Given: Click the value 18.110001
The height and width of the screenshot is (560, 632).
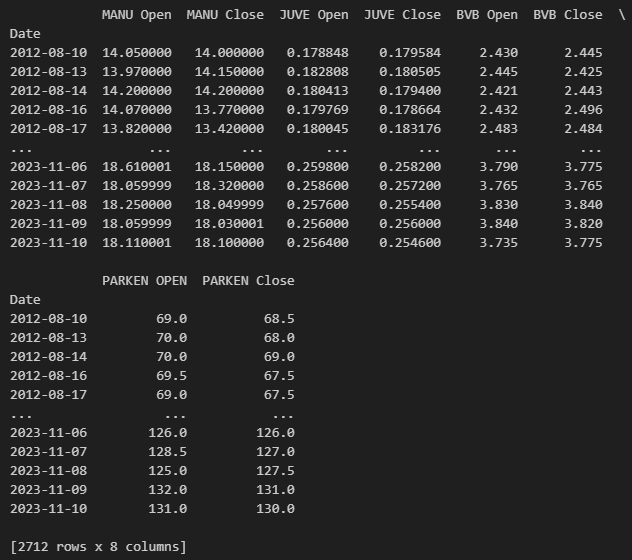Looking at the screenshot, I should (x=137, y=243).
